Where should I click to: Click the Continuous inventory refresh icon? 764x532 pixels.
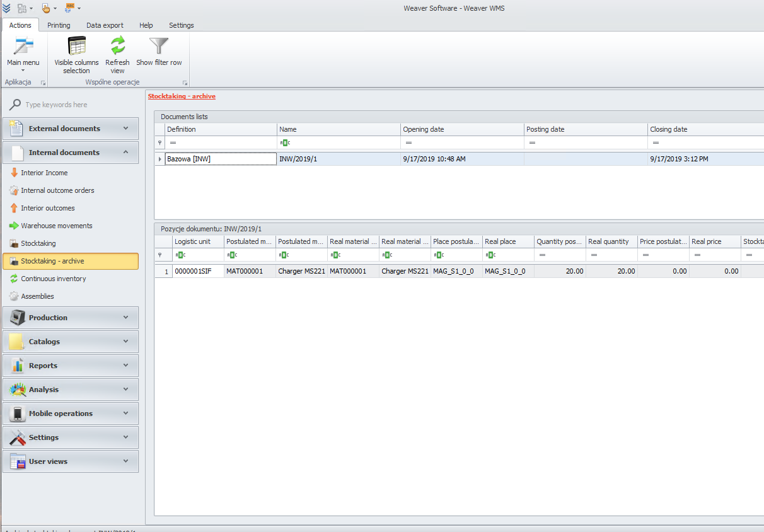[14, 279]
